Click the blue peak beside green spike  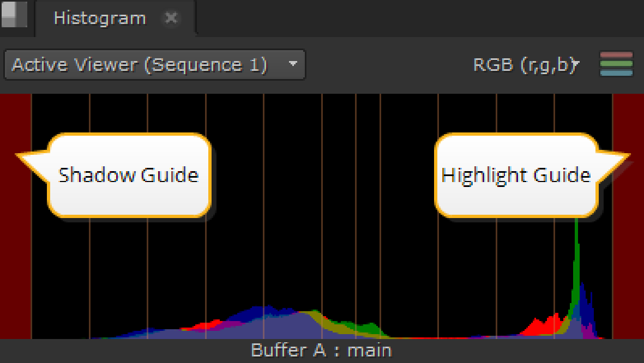pyautogui.click(x=583, y=305)
